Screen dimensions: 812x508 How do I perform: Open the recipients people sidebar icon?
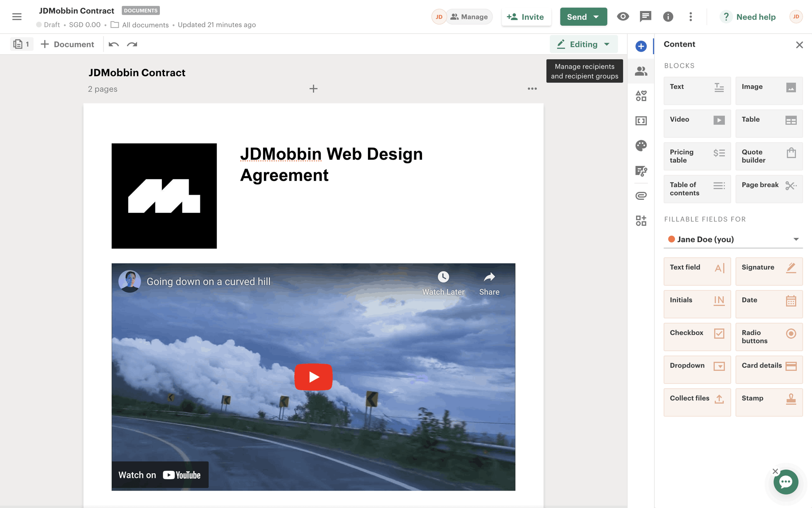pos(641,71)
